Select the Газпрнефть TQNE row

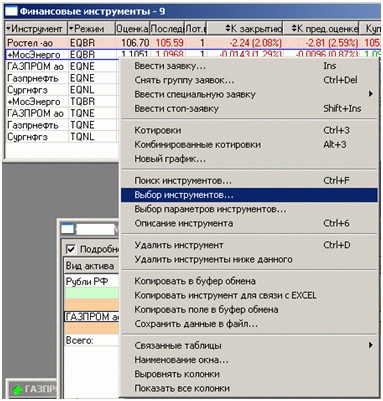pos(62,125)
